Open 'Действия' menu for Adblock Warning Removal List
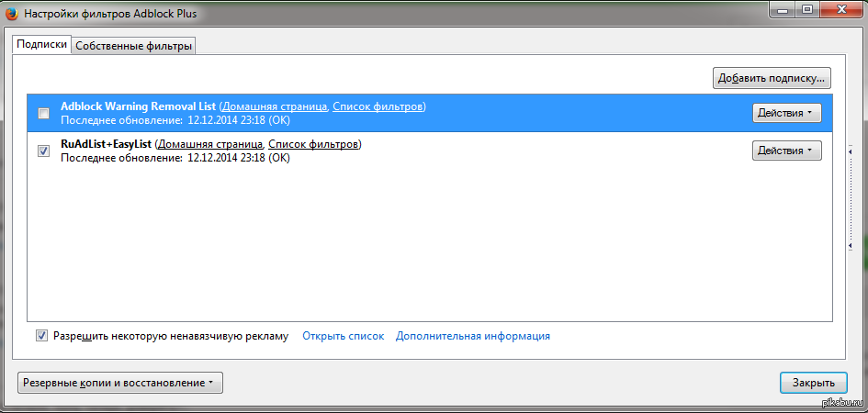 point(786,113)
